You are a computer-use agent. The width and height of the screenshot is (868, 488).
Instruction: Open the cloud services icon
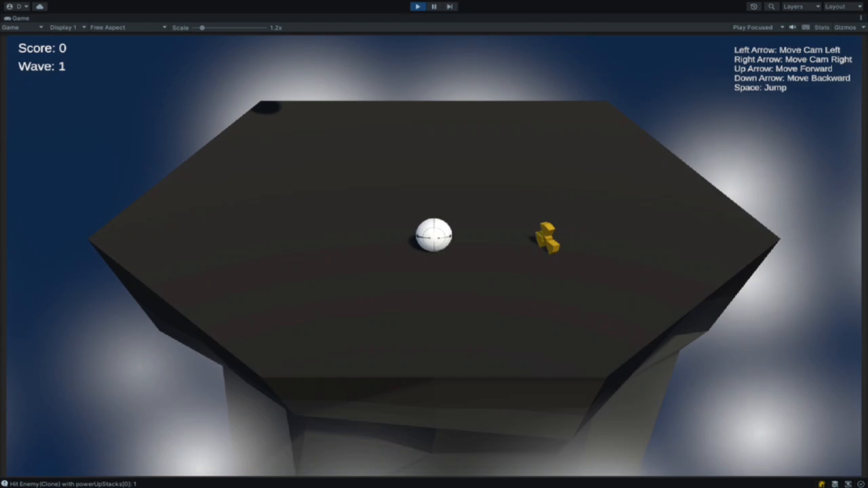coord(39,6)
